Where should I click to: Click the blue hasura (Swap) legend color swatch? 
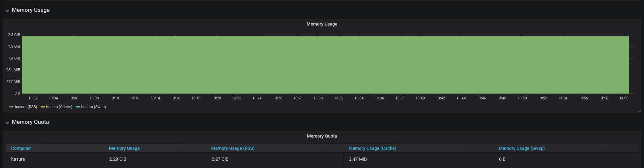point(78,107)
